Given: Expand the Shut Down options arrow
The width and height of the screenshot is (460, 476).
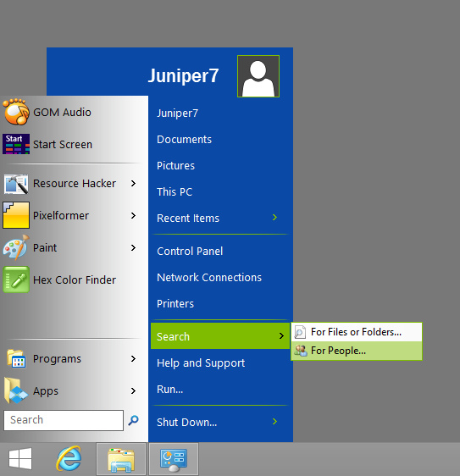Looking at the screenshot, I should point(274,421).
